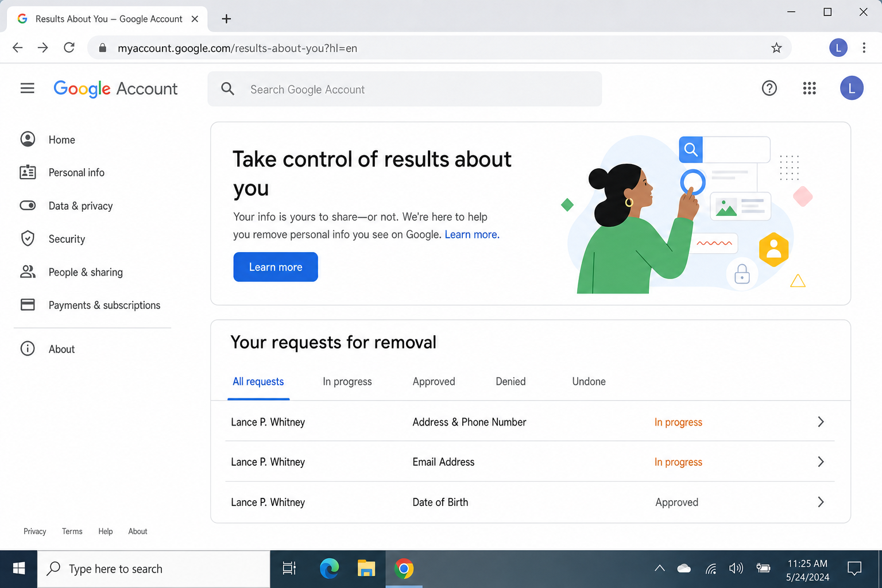882x588 pixels.
Task: Click Windows 'Type here to search' box
Action: (154, 568)
